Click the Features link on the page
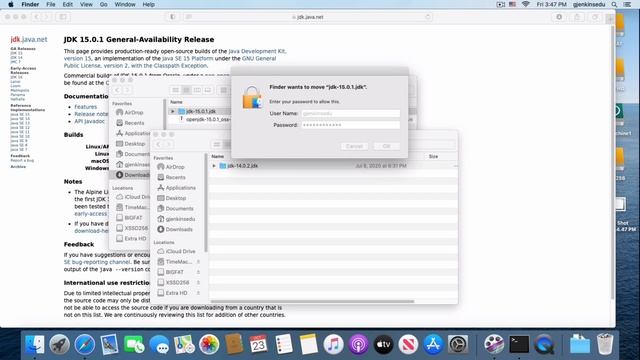 (x=85, y=107)
